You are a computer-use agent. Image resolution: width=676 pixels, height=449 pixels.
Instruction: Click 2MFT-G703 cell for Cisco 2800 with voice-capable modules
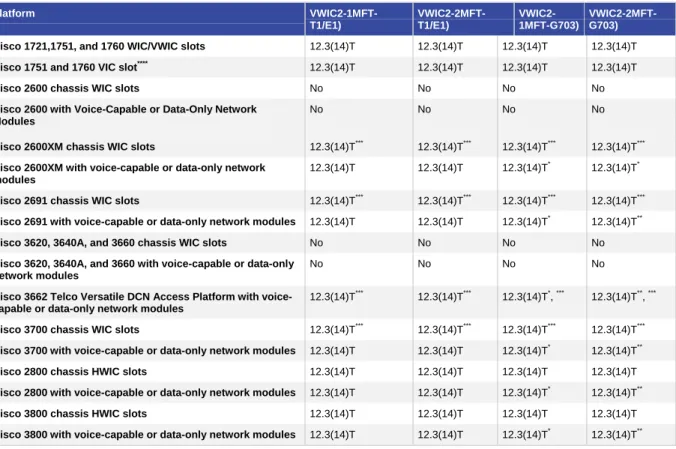[617, 392]
